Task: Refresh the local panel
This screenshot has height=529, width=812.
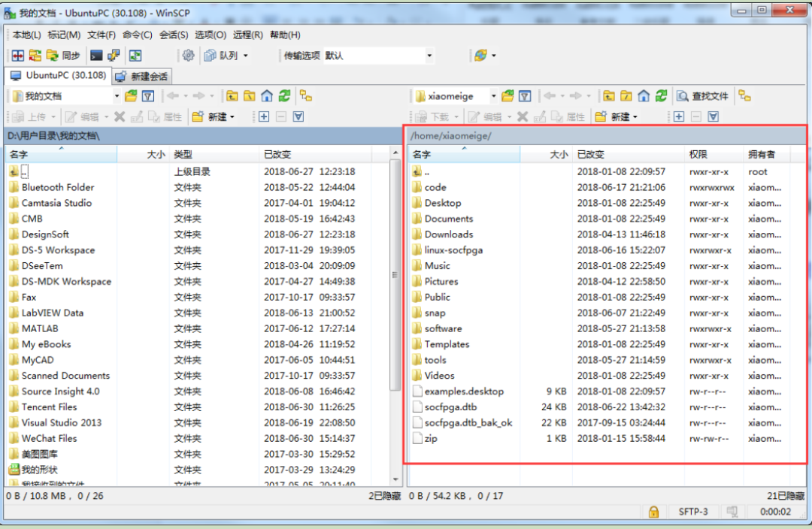Action: click(284, 95)
